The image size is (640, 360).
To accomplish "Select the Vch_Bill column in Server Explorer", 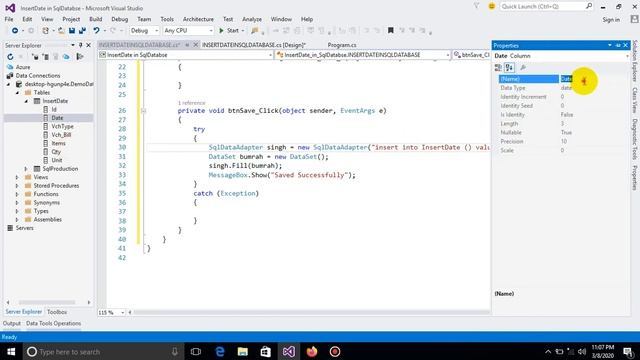I will click(x=61, y=135).
